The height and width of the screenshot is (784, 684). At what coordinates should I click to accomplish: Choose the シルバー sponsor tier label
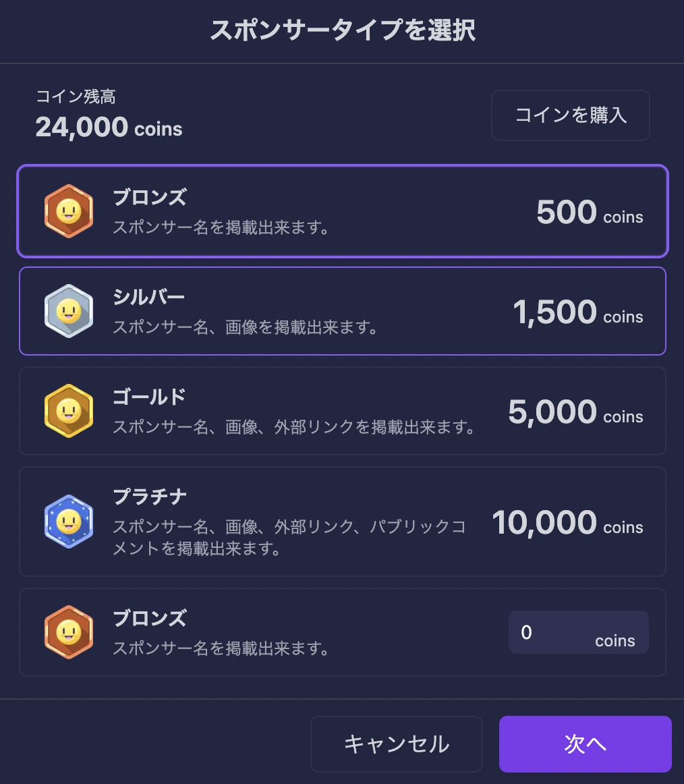(148, 298)
